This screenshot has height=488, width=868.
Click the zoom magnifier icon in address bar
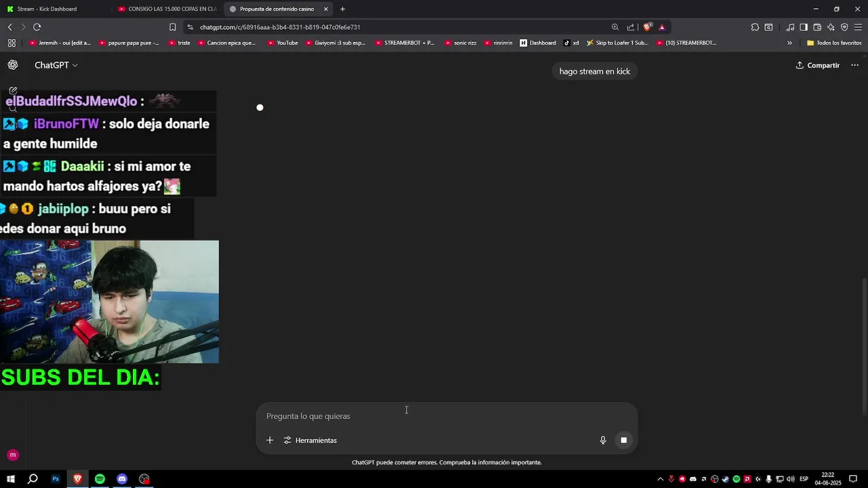coord(615,27)
